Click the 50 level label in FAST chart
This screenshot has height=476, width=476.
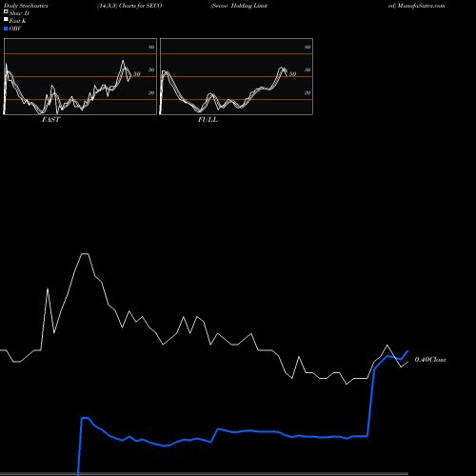click(x=151, y=69)
